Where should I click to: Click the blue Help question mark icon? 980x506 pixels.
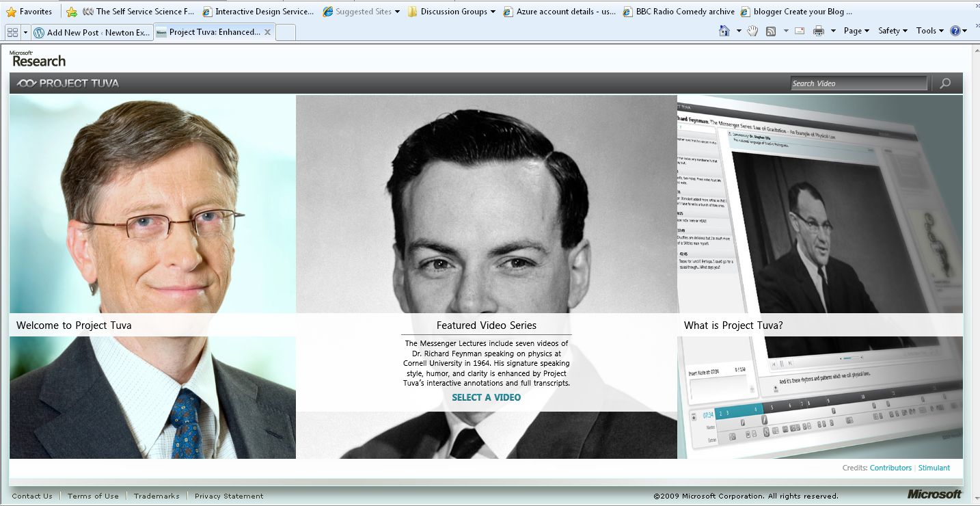pyautogui.click(x=955, y=31)
